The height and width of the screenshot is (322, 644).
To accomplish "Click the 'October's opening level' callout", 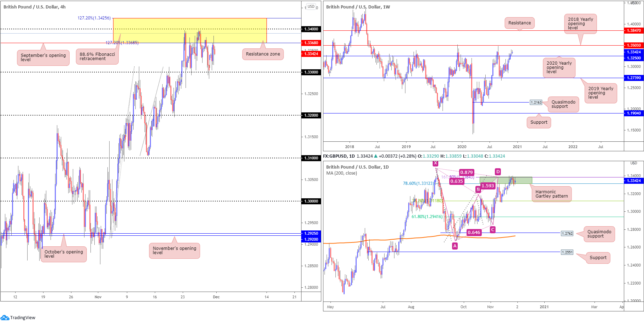I will (64, 254).
